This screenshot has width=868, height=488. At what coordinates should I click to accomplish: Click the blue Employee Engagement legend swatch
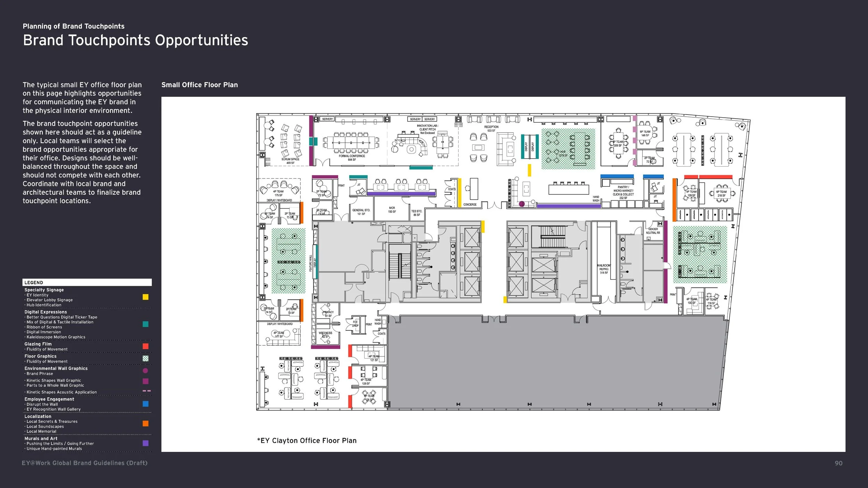[x=145, y=404]
